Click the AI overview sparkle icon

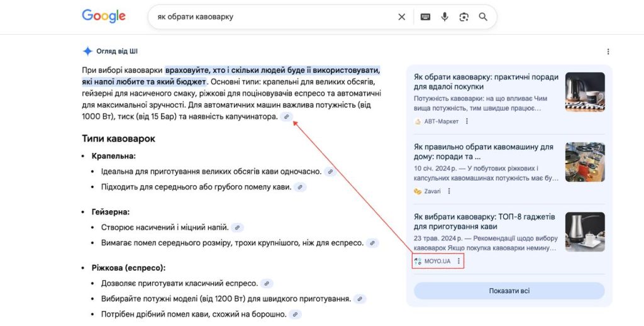(x=87, y=52)
